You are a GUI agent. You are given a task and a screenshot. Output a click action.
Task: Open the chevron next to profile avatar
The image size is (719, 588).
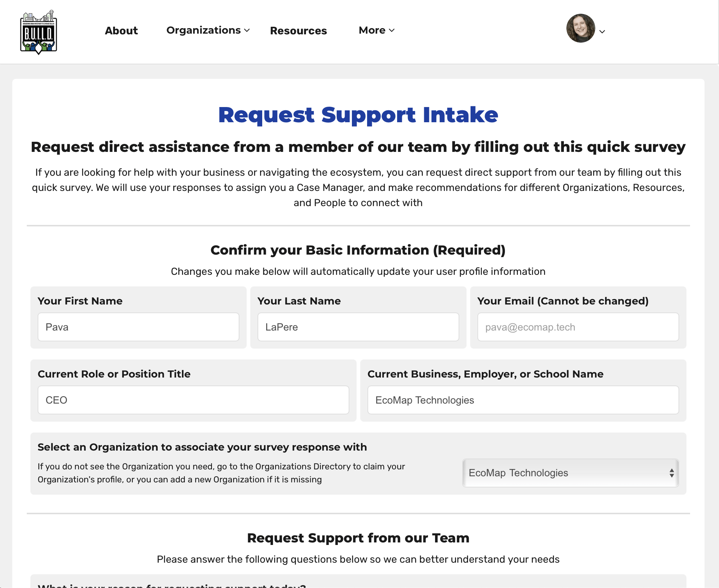[602, 32]
